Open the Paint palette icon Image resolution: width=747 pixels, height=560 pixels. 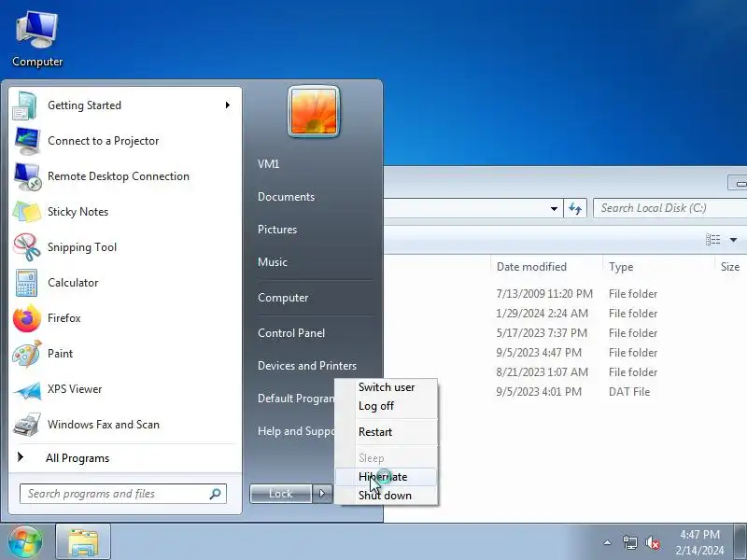click(x=27, y=354)
